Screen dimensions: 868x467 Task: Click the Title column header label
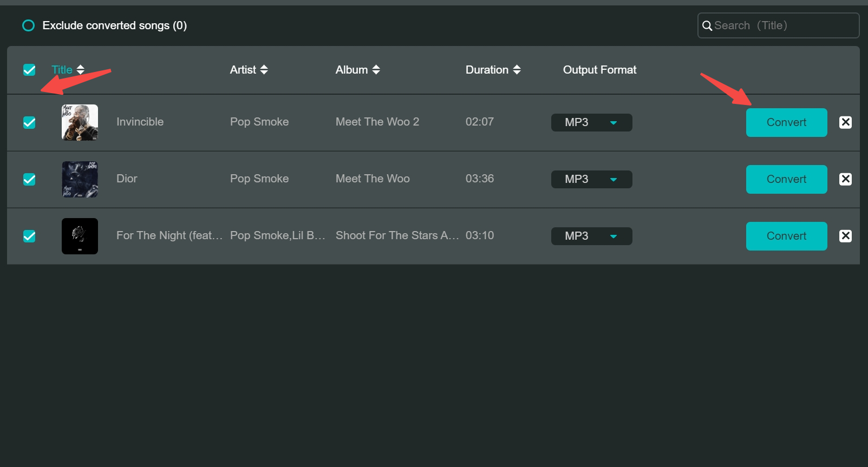(x=62, y=70)
